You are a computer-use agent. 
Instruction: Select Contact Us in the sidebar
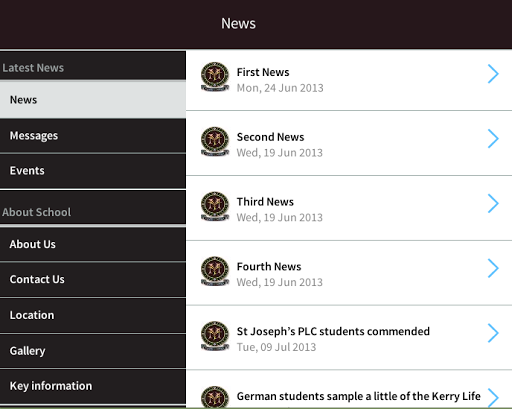tap(93, 279)
